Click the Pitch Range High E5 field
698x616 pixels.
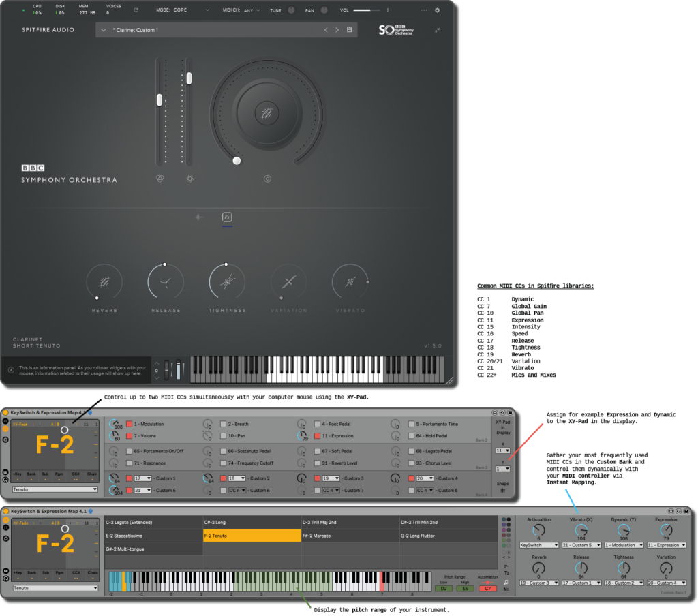465,589
